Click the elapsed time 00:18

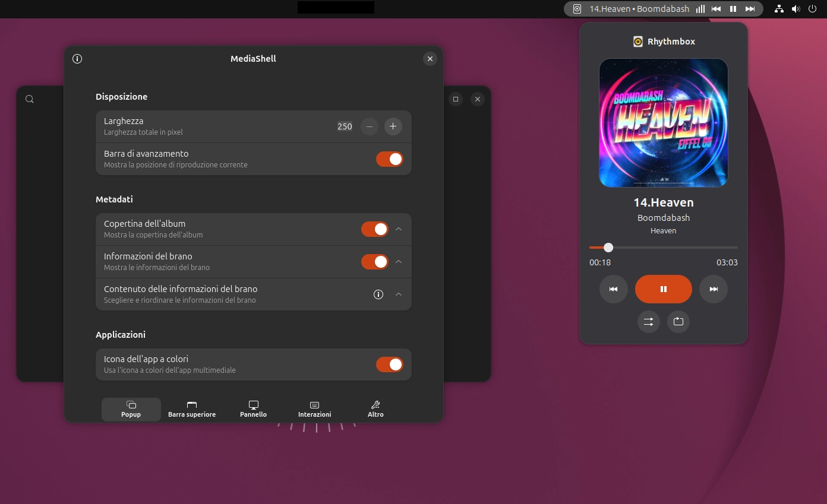(600, 262)
